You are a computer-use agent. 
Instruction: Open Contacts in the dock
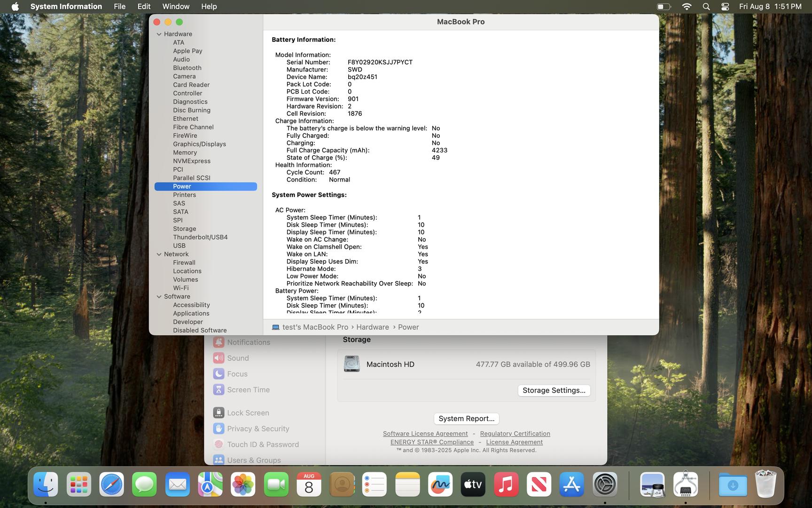[342, 484]
